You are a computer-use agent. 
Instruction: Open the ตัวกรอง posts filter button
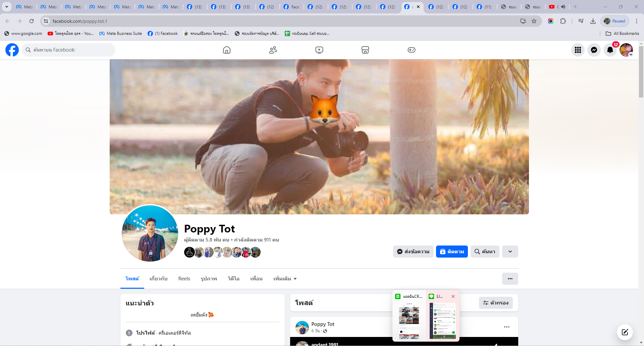496,303
